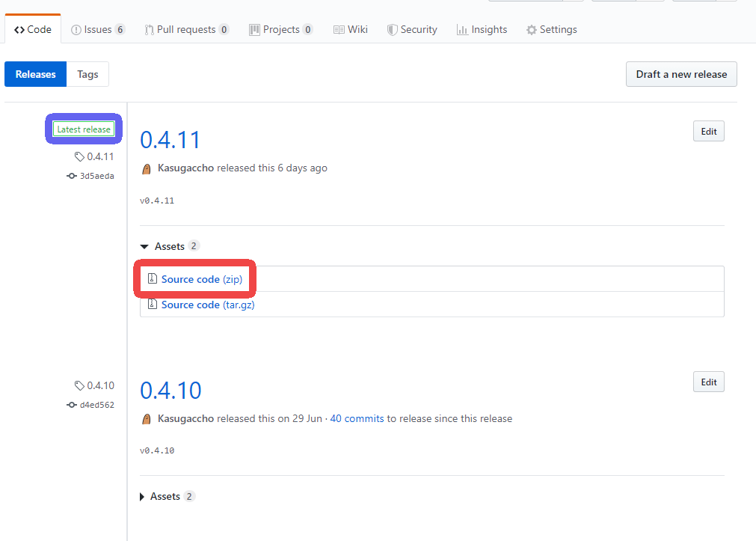Viewport: 756px width, 541px height.
Task: Switch to the Pull requests tab
Action: tap(186, 30)
